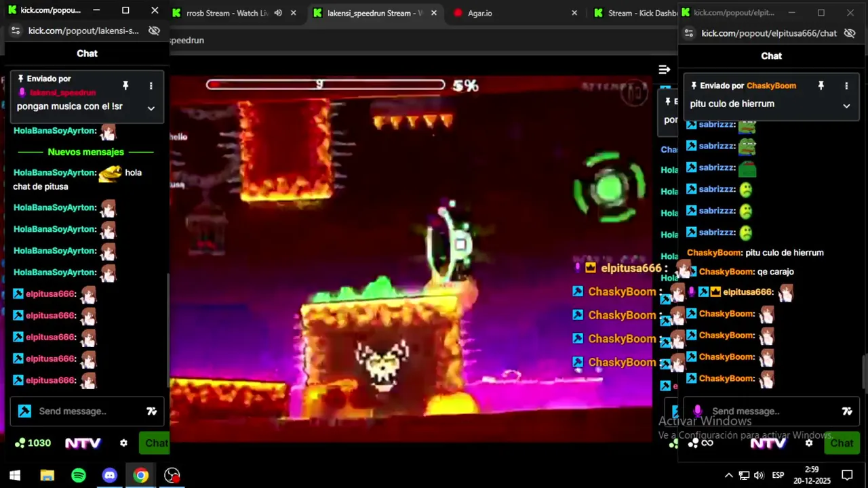Viewport: 868px width, 488px height.
Task: Open ChaskyBoom profile from pinned message header
Action: [771, 85]
